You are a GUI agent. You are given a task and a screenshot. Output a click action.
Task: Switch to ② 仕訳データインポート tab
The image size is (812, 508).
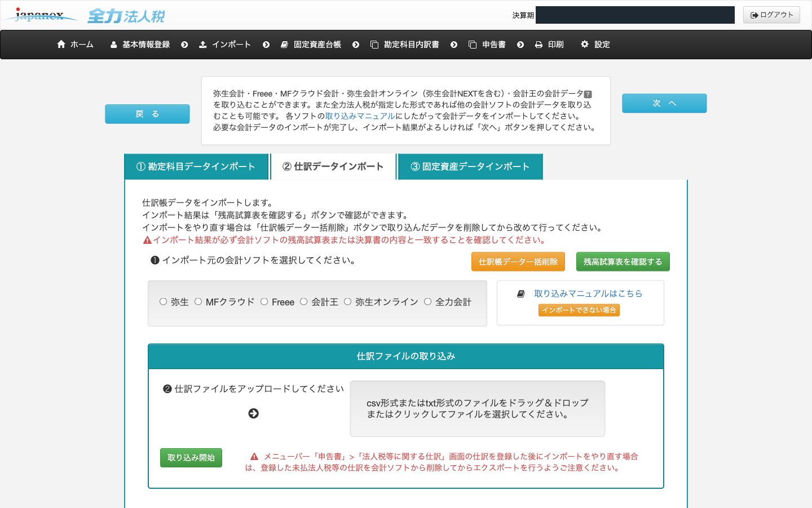(333, 167)
